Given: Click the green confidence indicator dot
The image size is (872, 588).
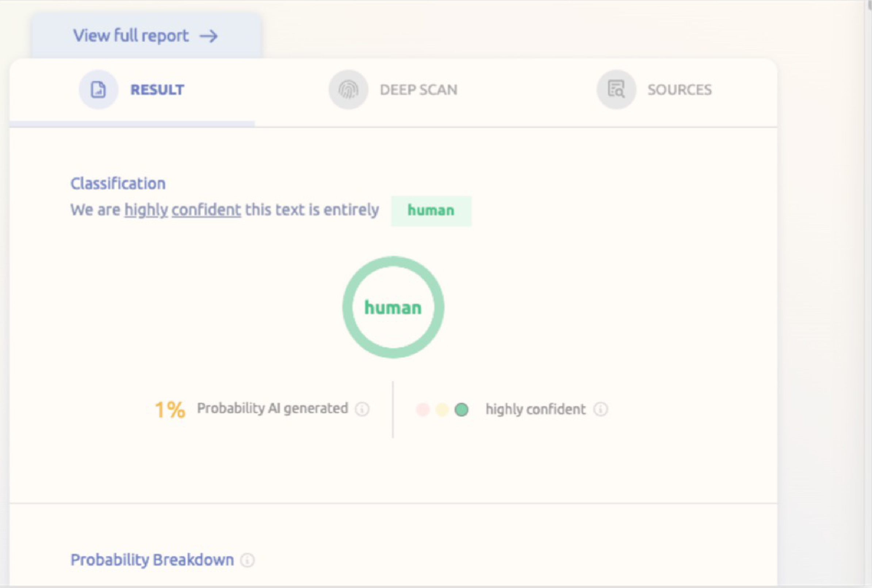Looking at the screenshot, I should (x=461, y=410).
